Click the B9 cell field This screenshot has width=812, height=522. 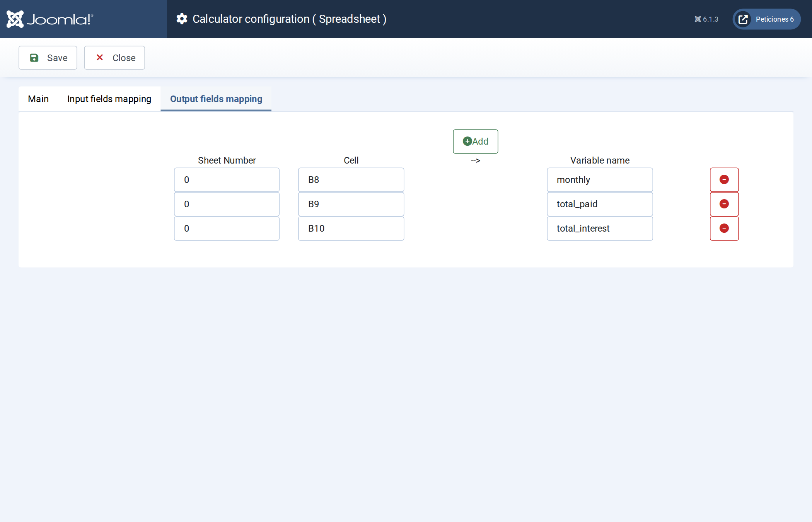[351, 204]
